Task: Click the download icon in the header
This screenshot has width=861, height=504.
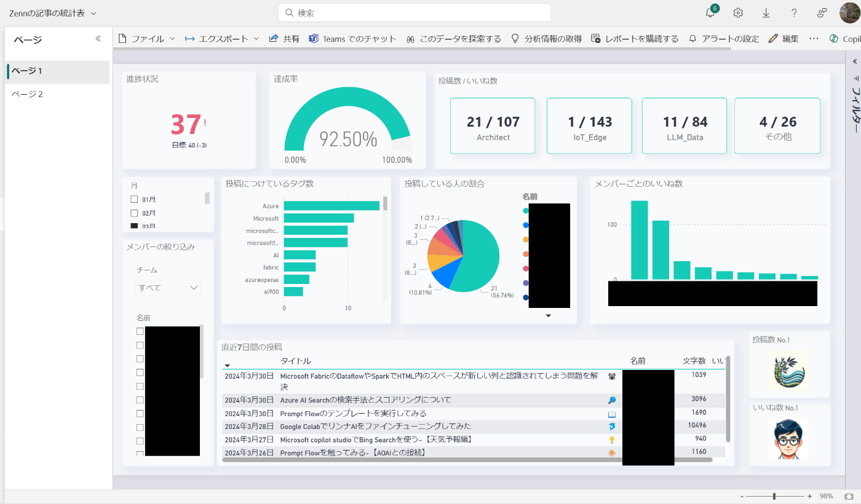Action: tap(766, 13)
